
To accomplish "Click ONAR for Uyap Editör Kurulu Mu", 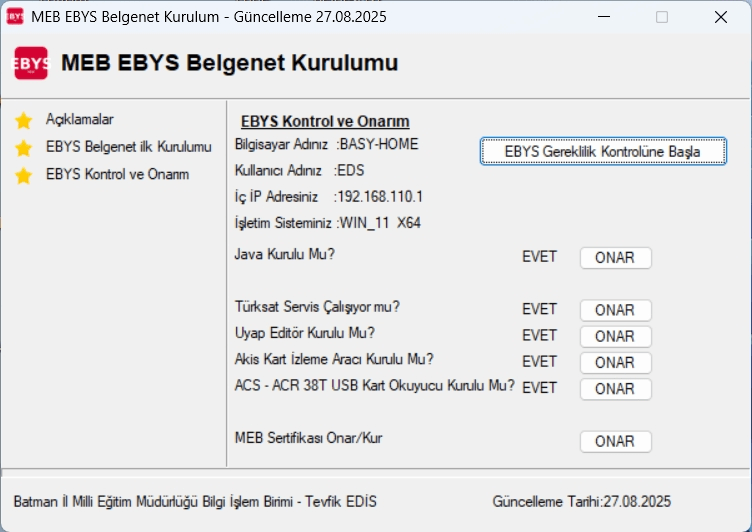I will pyautogui.click(x=615, y=336).
